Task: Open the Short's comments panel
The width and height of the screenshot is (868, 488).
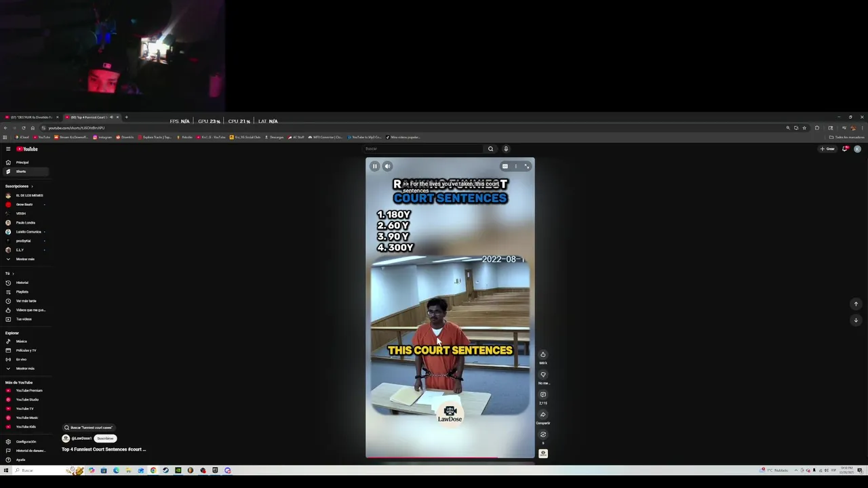Action: coord(543,394)
